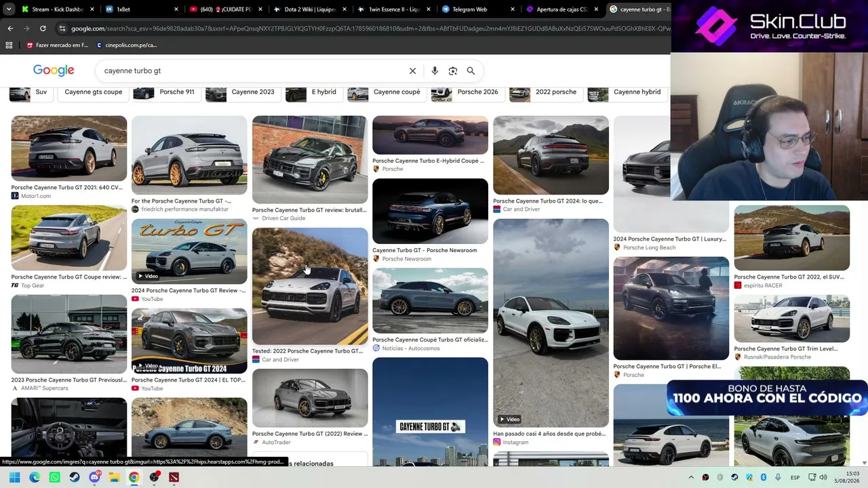868x488 pixels.
Task: Open the Motor1.com Cayenne Turbo GT 2021 image
Action: (69, 148)
